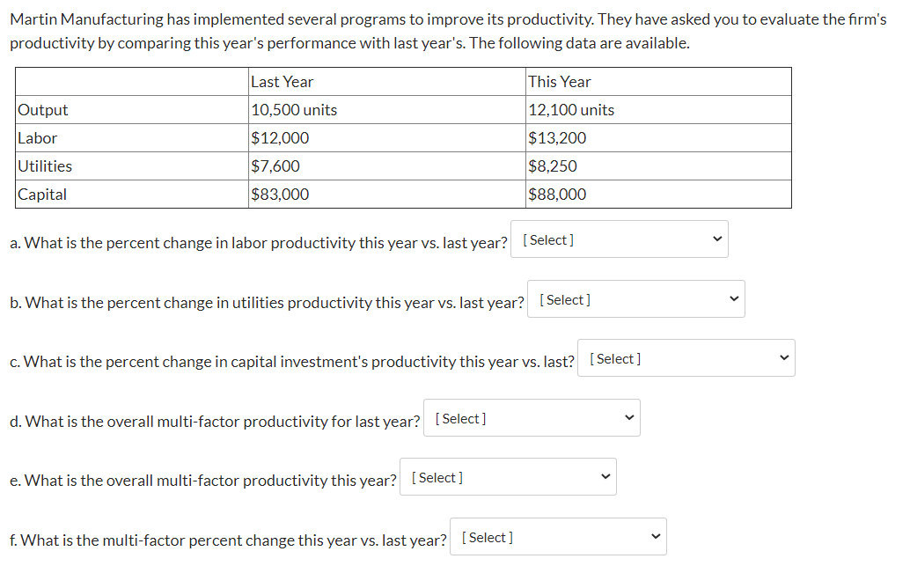This screenshot has width=910, height=588.
Task: Select the $83,000 capital cell
Action: pos(280,195)
